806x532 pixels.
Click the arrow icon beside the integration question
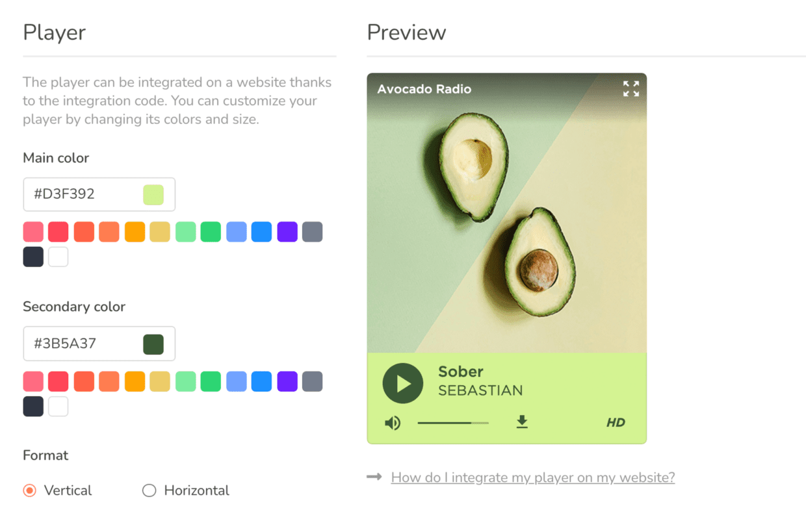coord(374,477)
